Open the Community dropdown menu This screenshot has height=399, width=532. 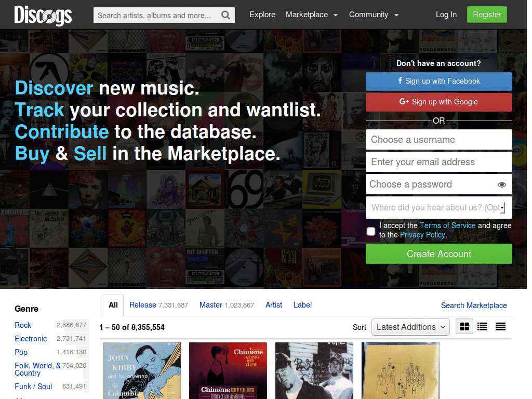tap(374, 15)
